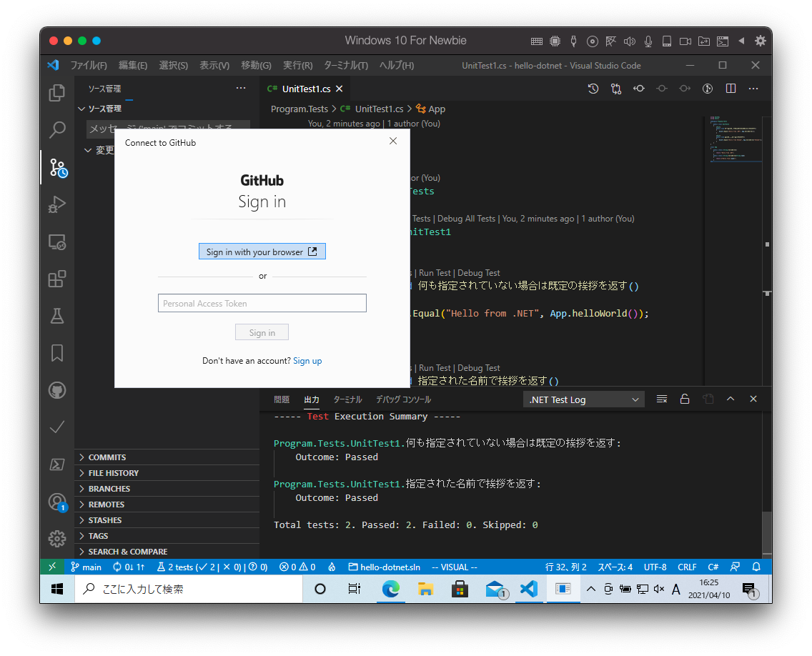Open the Test flask icon view
This screenshot has width=812, height=656.
pyautogui.click(x=57, y=316)
